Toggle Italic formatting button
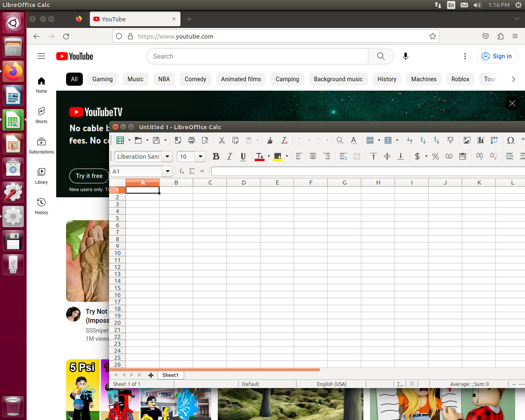 click(230, 156)
